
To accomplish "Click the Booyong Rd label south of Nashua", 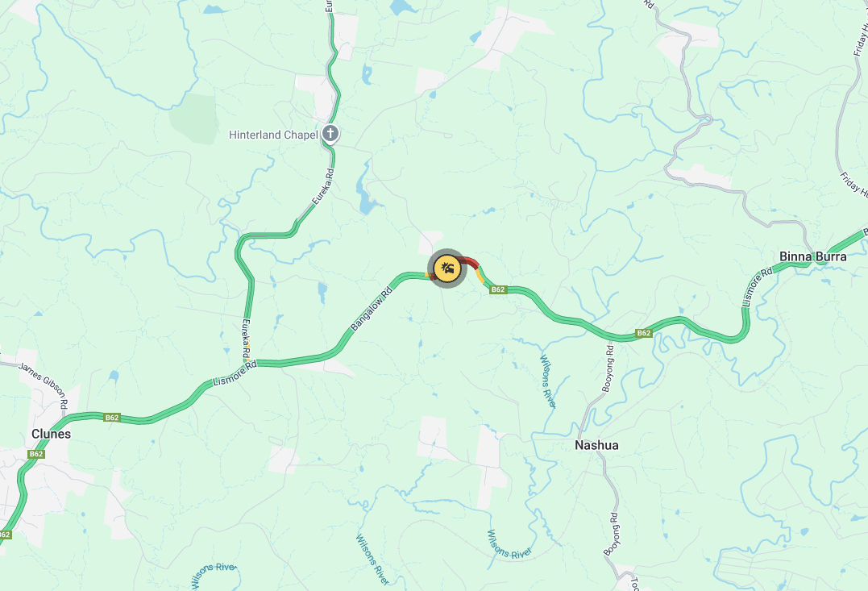I will [612, 534].
